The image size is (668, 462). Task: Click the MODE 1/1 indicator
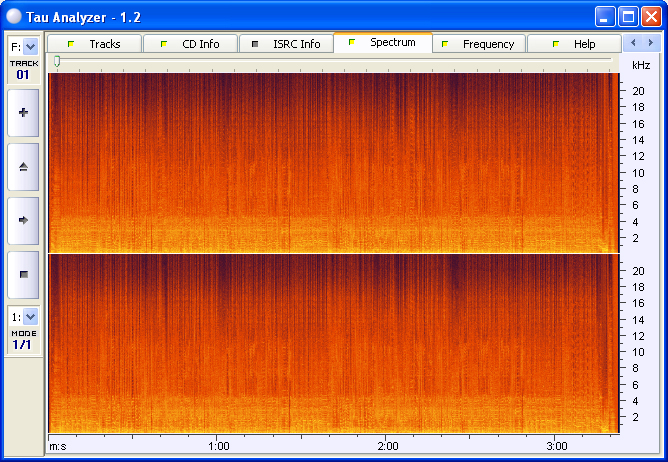coord(22,339)
